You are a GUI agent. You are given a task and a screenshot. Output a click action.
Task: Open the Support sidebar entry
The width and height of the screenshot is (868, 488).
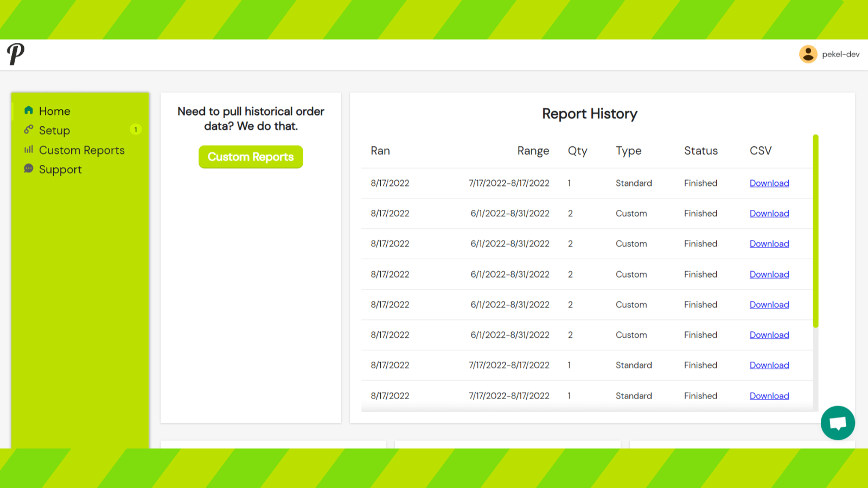(x=60, y=170)
